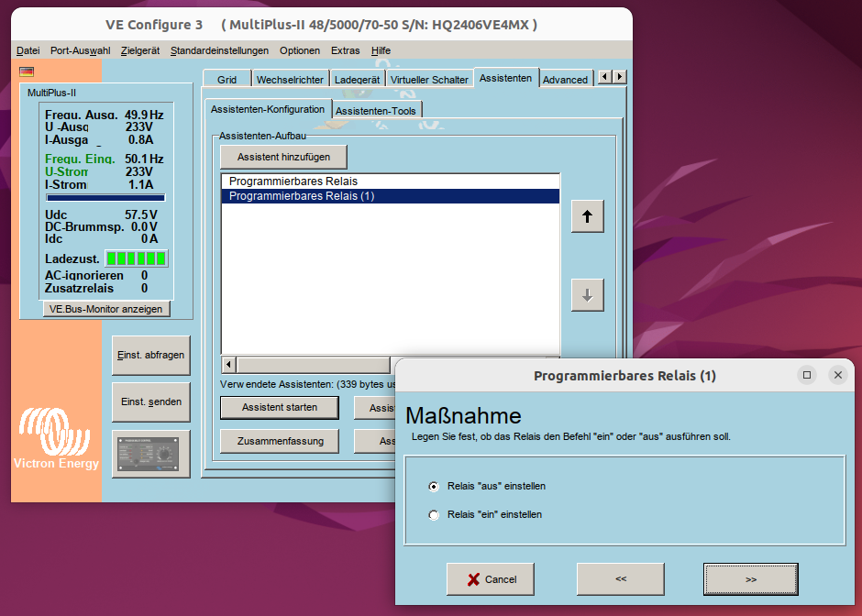Select Relais "ein" einstellen option
This screenshot has width=862, height=616.
pos(485,515)
